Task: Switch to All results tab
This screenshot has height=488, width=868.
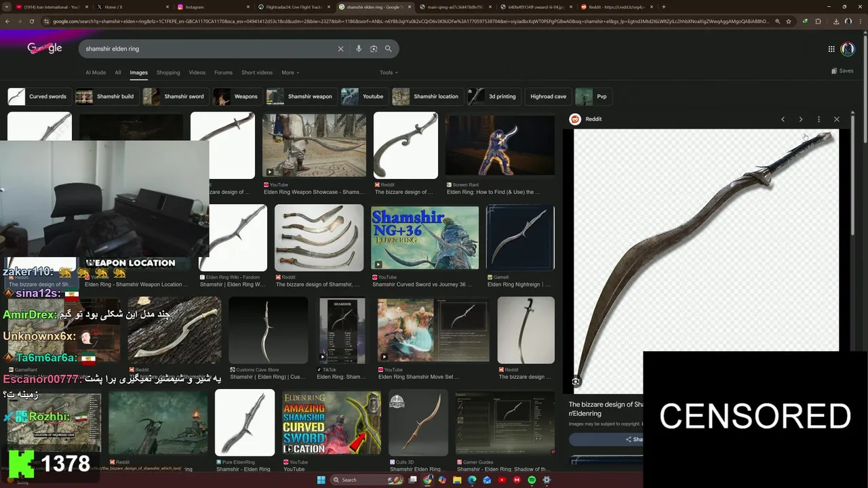Action: tap(118, 73)
